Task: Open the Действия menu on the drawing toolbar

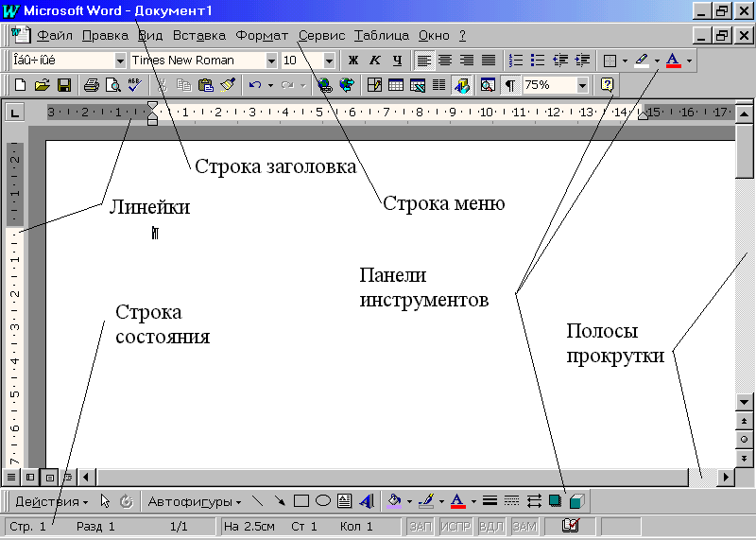Action: (52, 502)
